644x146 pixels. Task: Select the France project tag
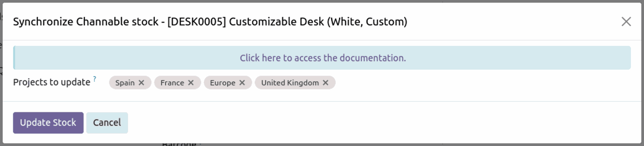(x=172, y=83)
